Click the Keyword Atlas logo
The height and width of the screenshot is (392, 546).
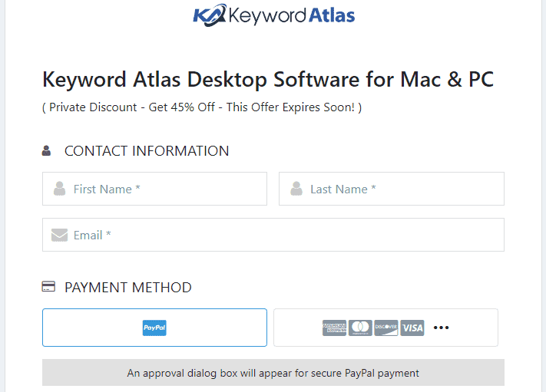[x=274, y=15]
